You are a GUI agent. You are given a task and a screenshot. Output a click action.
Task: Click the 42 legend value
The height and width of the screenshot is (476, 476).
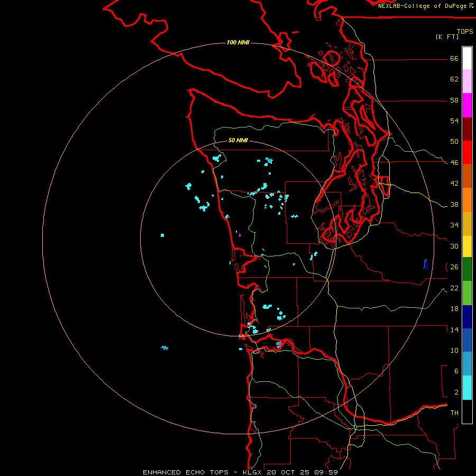pos(454,184)
